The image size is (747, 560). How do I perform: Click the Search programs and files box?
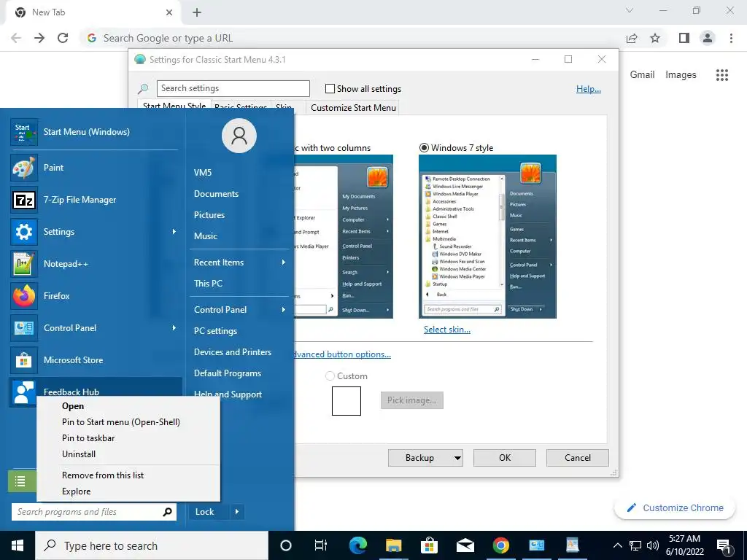[x=94, y=512]
